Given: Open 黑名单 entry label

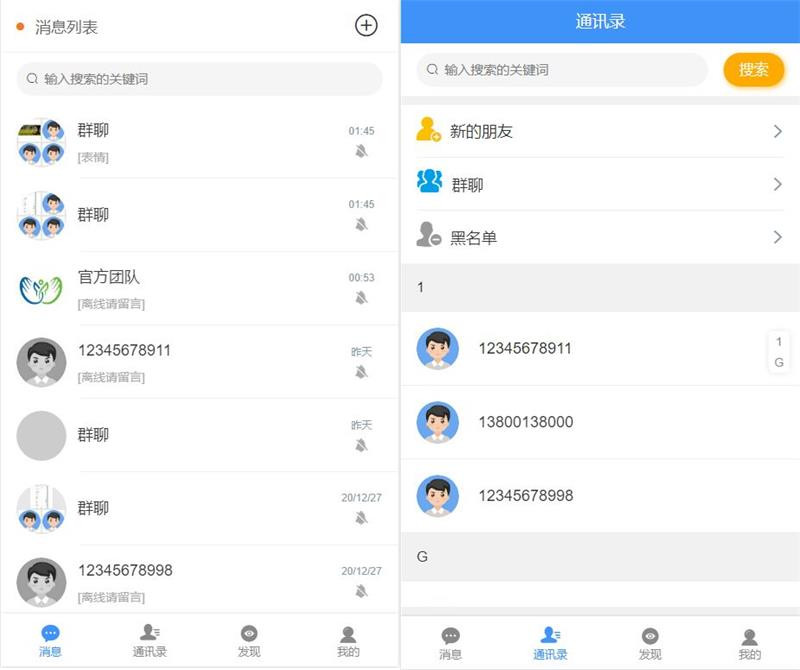Looking at the screenshot, I should click(473, 238).
